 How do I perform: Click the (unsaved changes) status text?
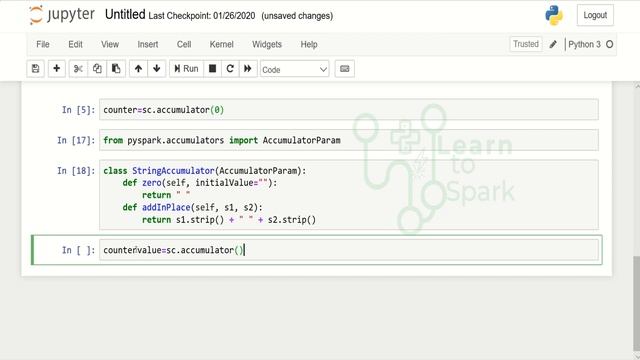[x=297, y=16]
